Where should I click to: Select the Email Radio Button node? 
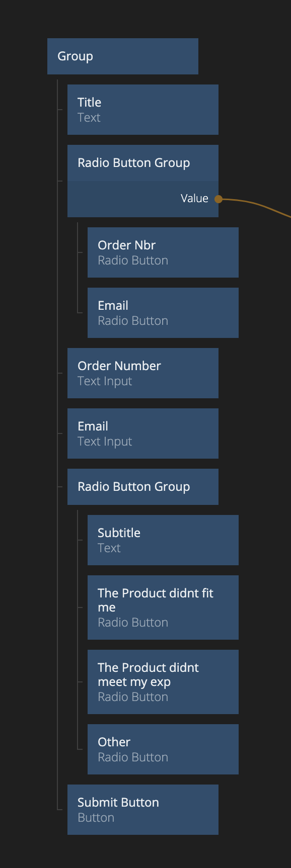(163, 313)
